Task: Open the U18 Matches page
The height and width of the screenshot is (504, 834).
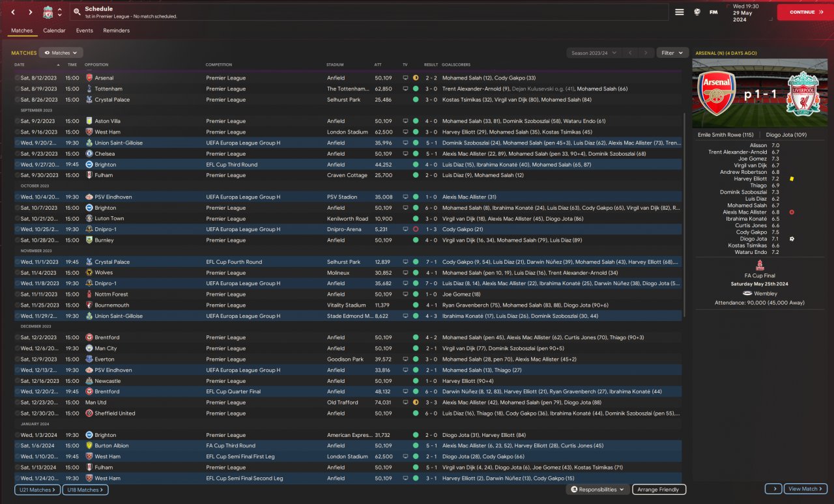Action: coord(85,490)
